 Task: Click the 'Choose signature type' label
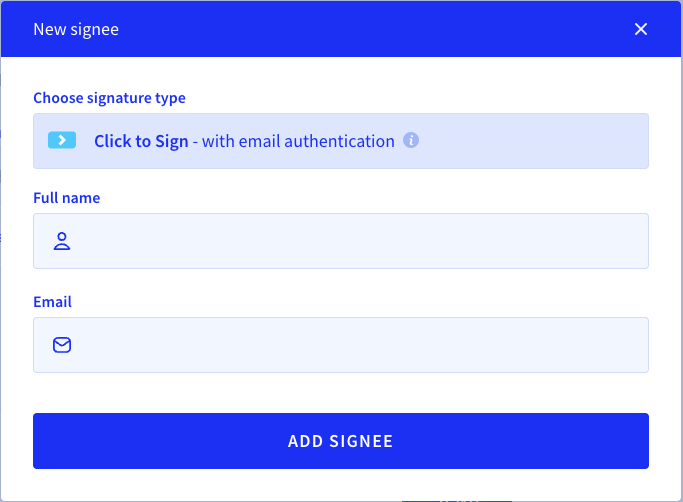(109, 98)
